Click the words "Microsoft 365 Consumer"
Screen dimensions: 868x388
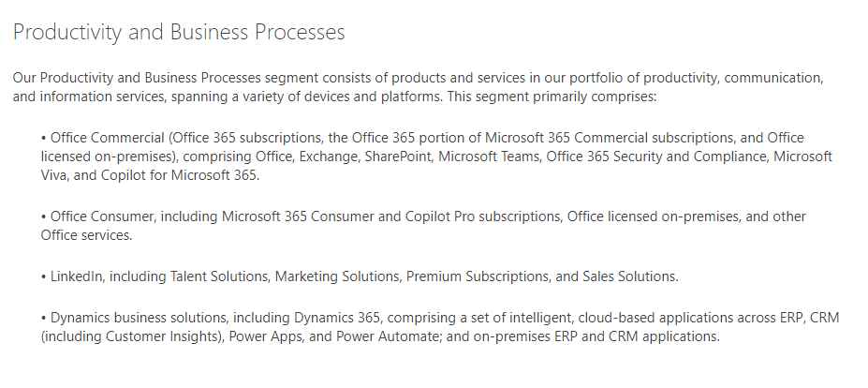pyautogui.click(x=298, y=216)
